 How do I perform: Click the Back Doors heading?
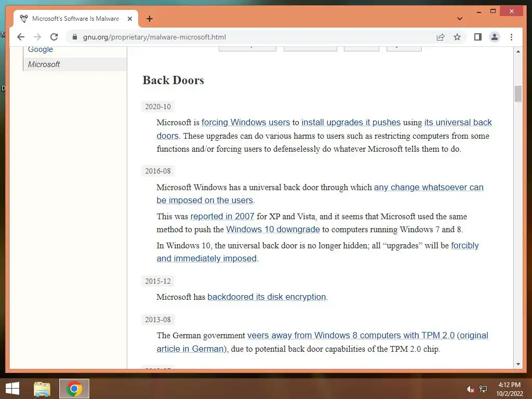tap(173, 80)
